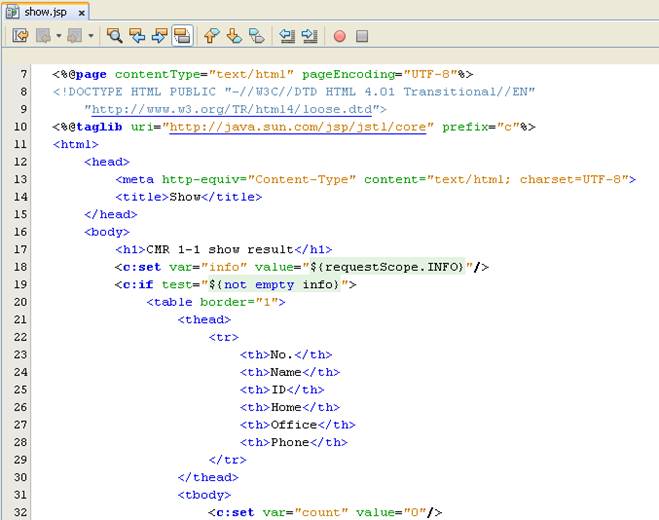This screenshot has height=520, width=659.
Task: Click the <th>Name</th> line
Action: click(290, 372)
